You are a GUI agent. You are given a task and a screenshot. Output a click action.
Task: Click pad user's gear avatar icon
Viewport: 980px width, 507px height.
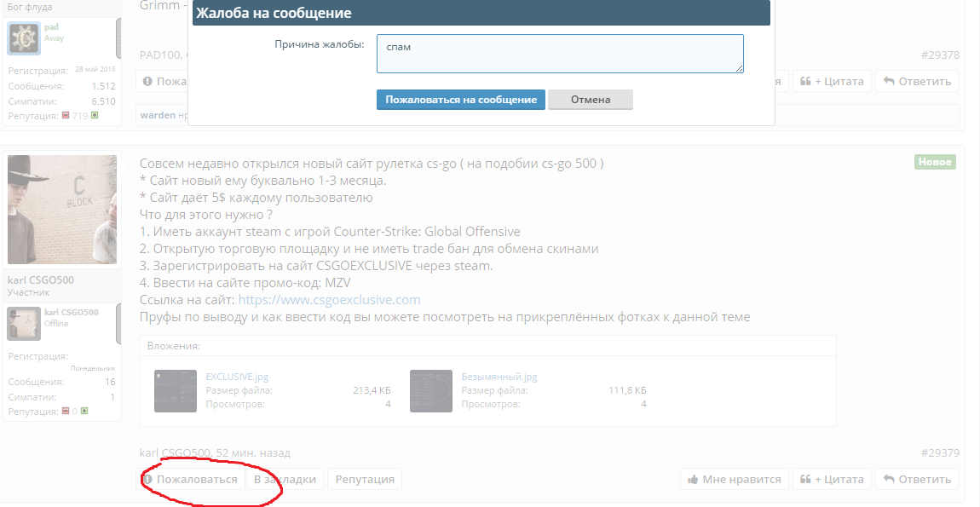(24, 38)
